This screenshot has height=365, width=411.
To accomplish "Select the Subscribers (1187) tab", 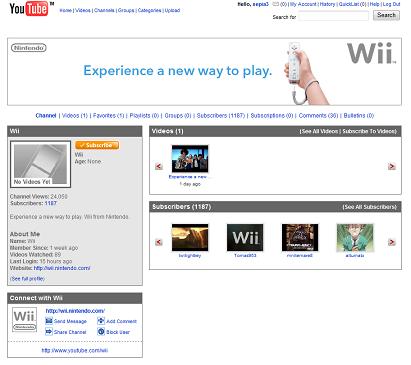I will pyautogui.click(x=221, y=116).
